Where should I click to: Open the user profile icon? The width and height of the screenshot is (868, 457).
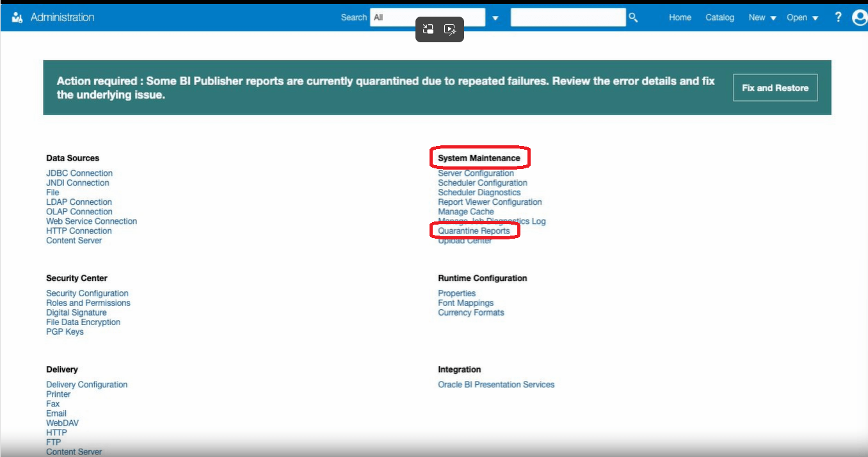tap(860, 17)
